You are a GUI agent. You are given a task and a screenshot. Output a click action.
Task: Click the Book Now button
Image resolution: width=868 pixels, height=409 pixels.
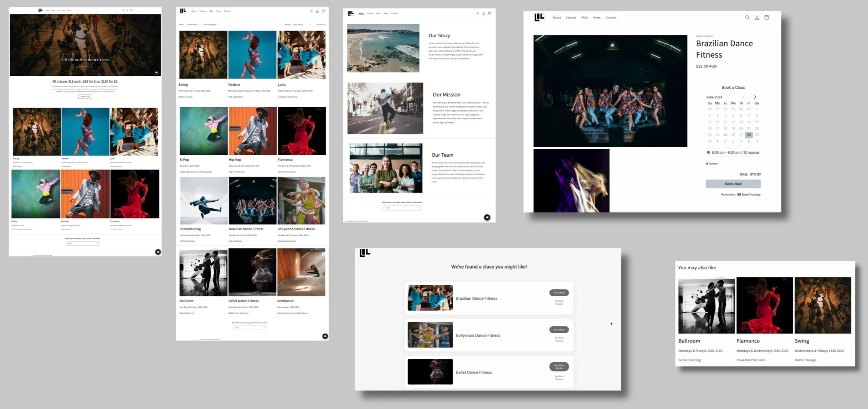[x=733, y=184]
